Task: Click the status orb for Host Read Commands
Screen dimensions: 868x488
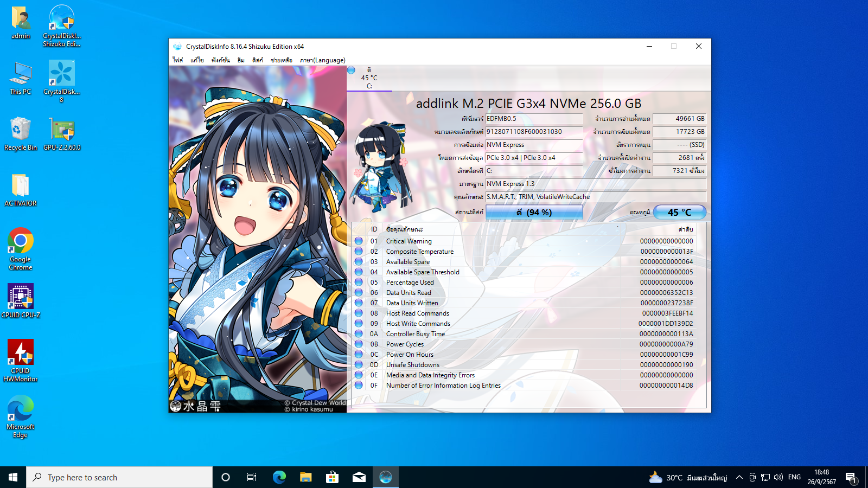Action: point(359,313)
